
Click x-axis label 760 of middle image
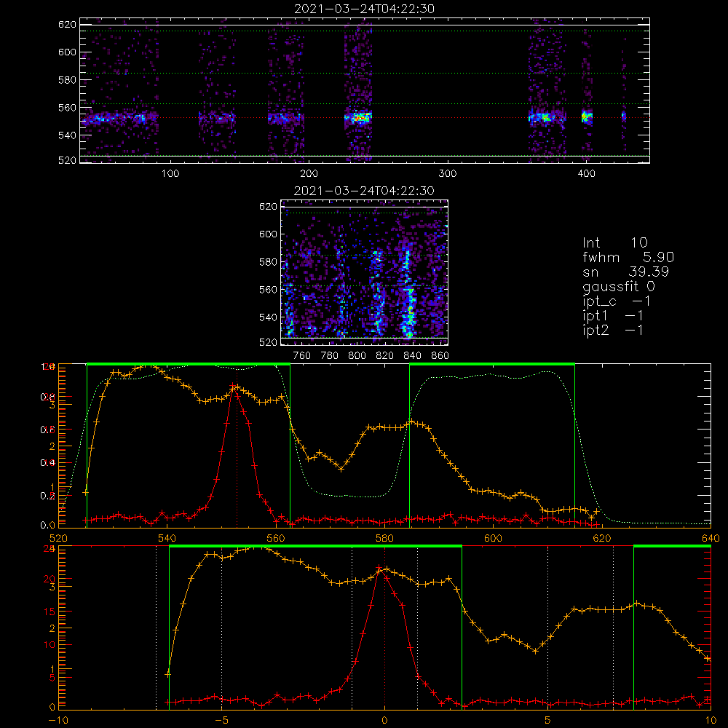tap(302, 356)
